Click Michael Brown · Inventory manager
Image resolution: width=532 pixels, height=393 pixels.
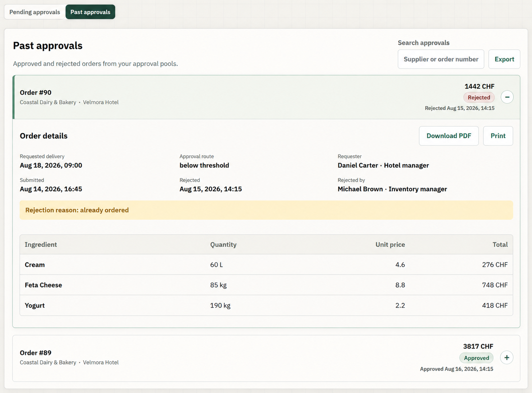coord(392,189)
